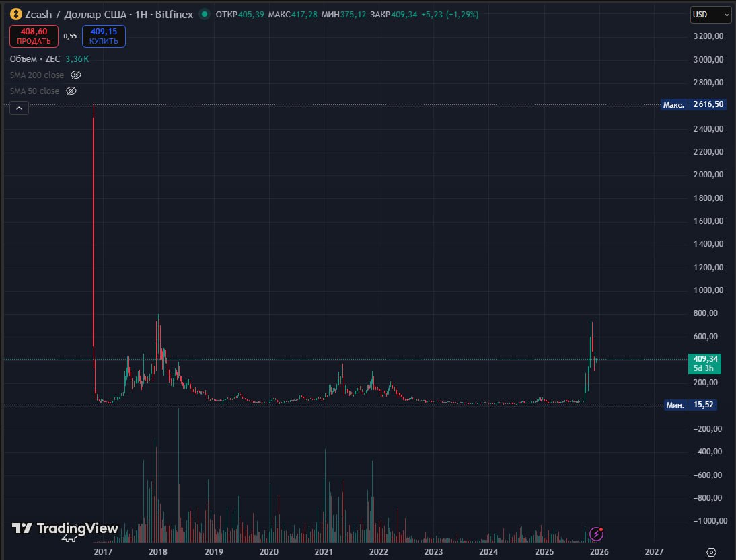Click the 0,55 spread value

70,36
